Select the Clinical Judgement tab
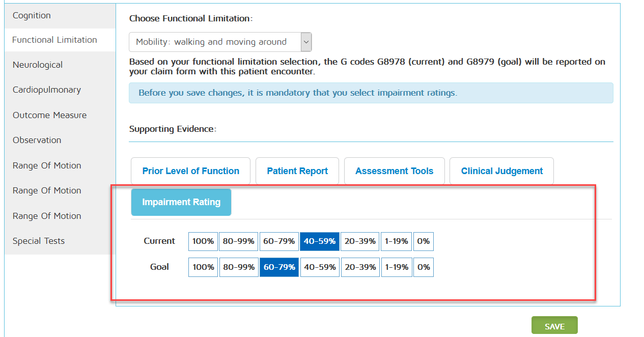The image size is (644, 337). (501, 171)
